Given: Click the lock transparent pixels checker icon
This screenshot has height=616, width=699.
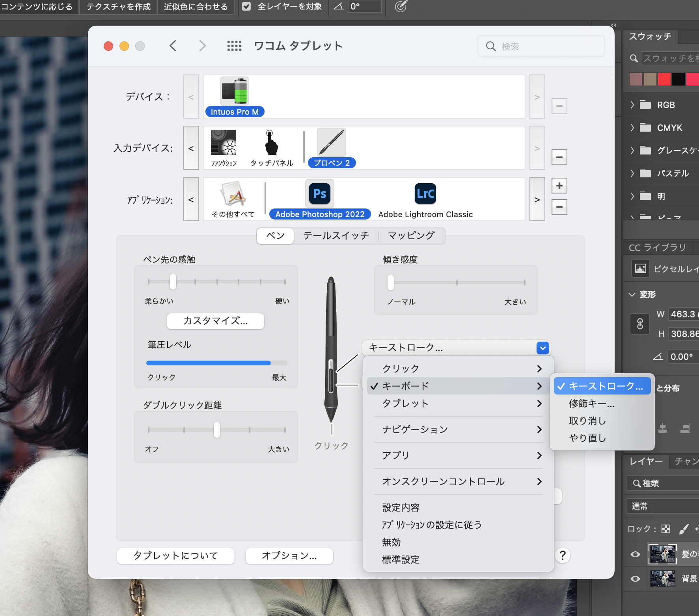Looking at the screenshot, I should [666, 529].
